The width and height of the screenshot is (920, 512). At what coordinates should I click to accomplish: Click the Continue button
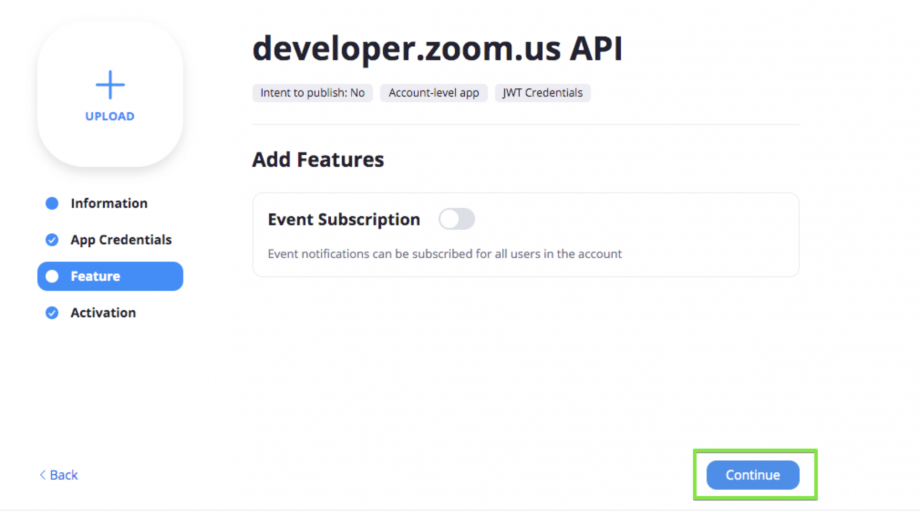click(x=753, y=475)
